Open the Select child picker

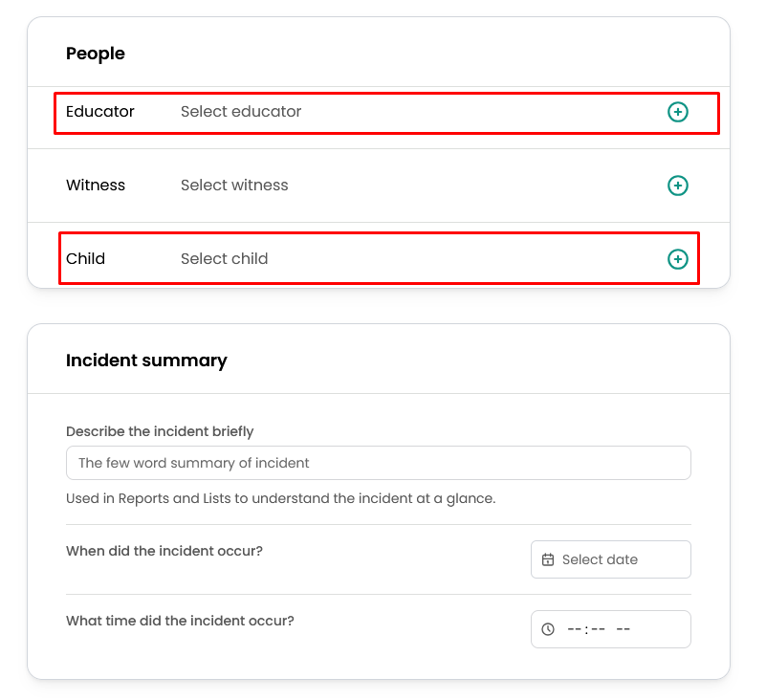(225, 259)
